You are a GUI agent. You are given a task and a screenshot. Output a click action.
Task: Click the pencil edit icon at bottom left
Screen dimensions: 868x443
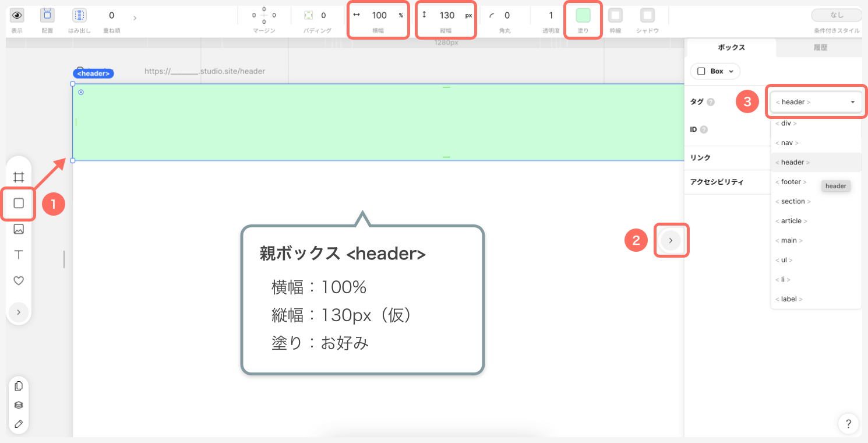coord(19,424)
